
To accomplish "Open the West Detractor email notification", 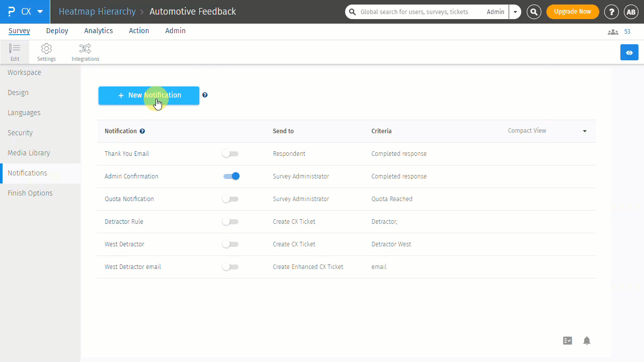I will coord(133,267).
